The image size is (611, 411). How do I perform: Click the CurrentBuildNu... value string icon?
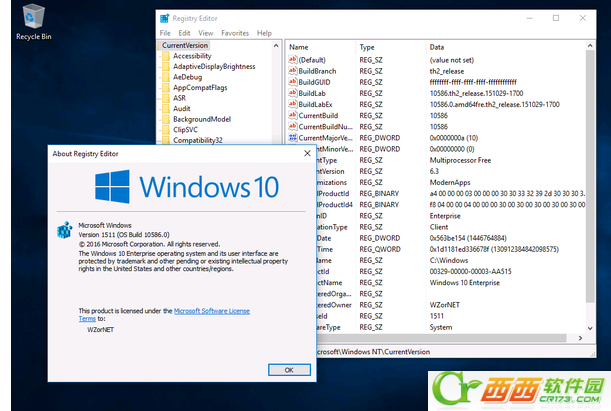pyautogui.click(x=293, y=127)
